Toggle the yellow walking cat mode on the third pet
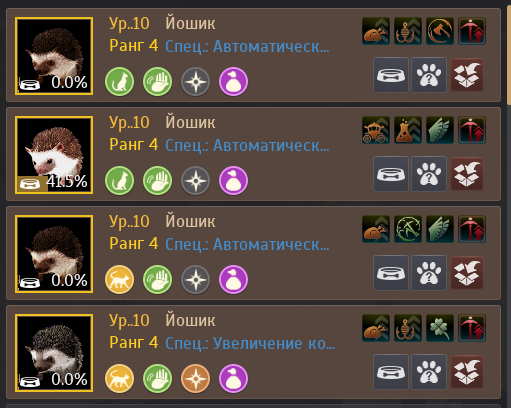 tap(119, 279)
